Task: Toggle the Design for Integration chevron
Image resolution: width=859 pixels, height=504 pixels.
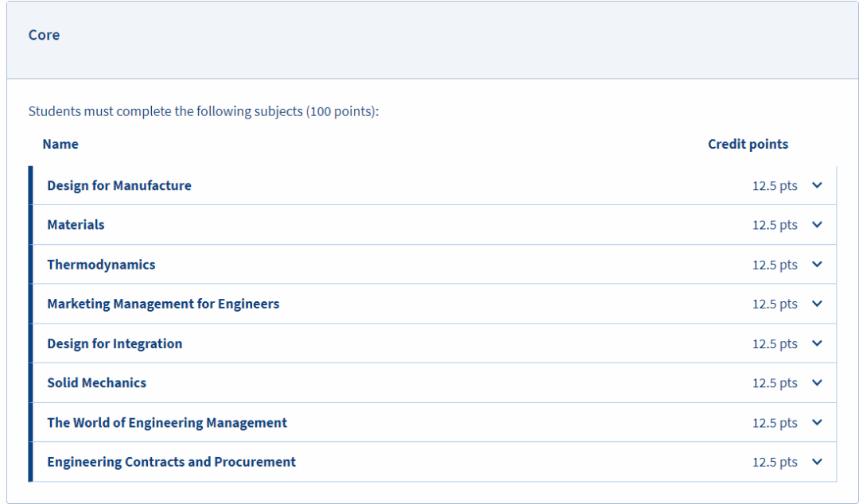Action: (817, 343)
